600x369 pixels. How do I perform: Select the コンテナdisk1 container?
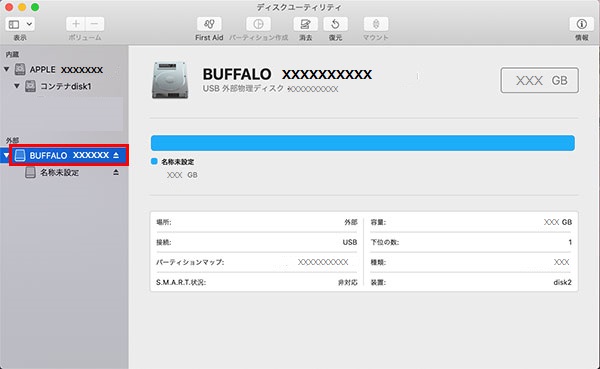[x=58, y=86]
